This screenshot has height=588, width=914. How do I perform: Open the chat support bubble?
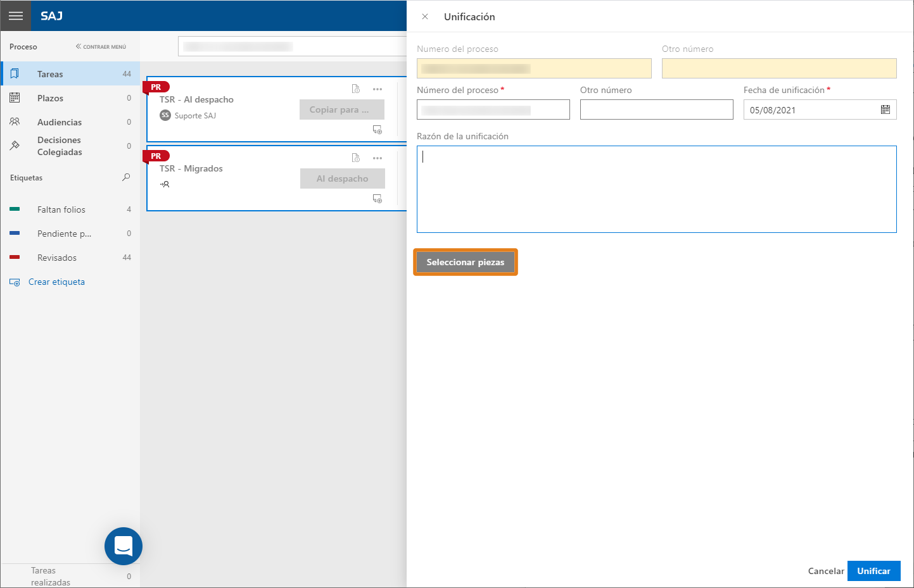124,546
